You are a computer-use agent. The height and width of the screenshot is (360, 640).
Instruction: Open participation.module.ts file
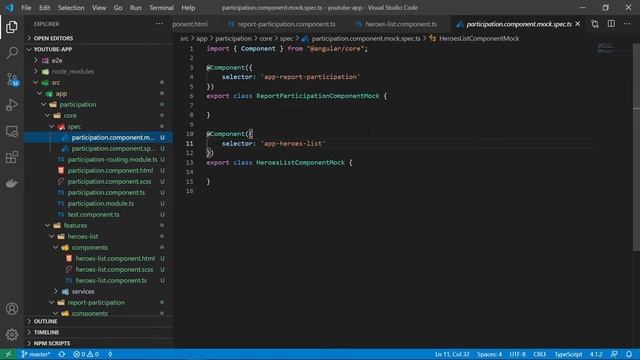pos(100,204)
